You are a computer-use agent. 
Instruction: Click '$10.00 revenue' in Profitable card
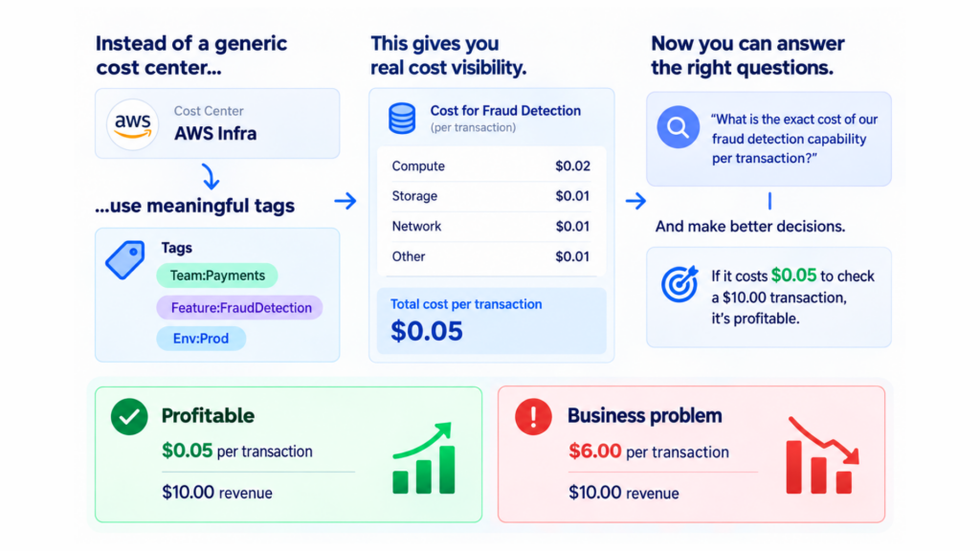coord(217,493)
